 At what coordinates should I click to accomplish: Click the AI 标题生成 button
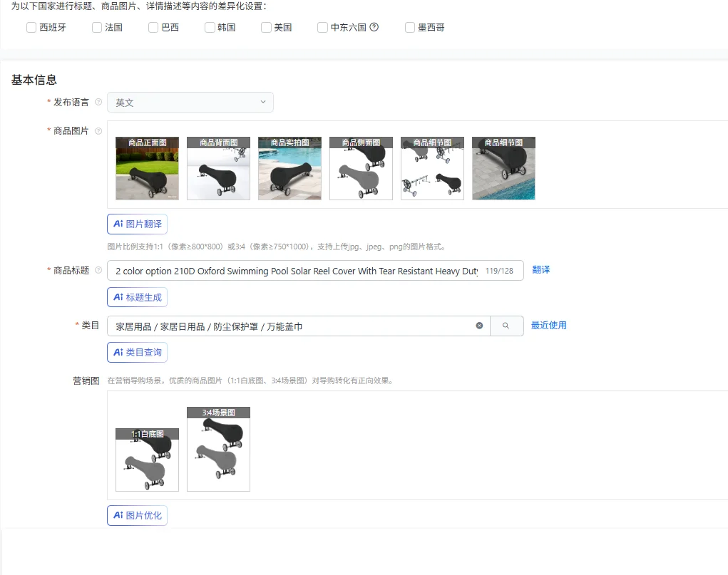pos(138,298)
